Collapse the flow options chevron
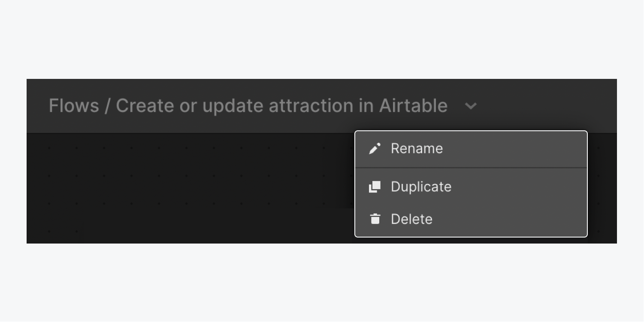 (x=471, y=106)
